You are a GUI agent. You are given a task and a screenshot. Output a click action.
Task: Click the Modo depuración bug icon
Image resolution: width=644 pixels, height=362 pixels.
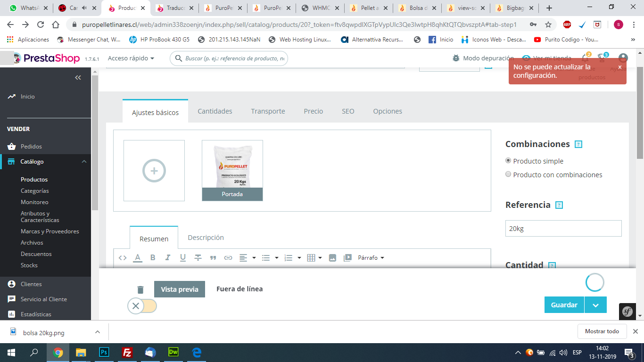click(456, 58)
